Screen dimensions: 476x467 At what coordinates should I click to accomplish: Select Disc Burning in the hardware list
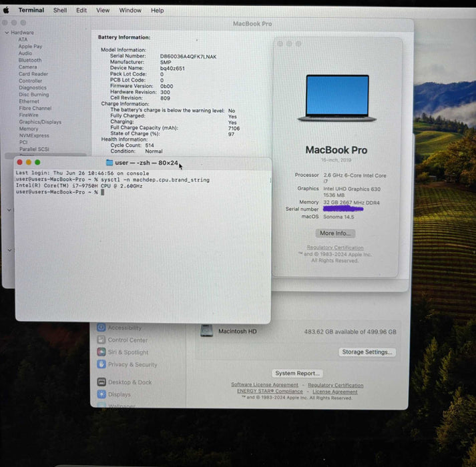click(x=33, y=95)
